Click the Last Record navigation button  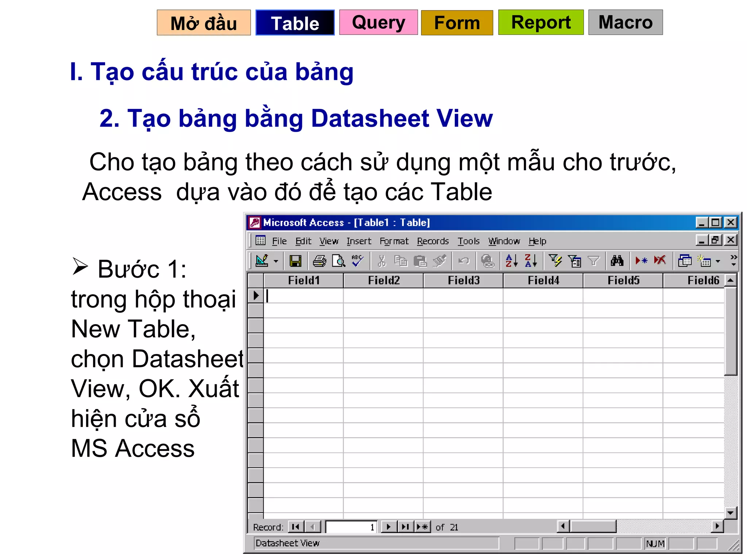tap(405, 527)
